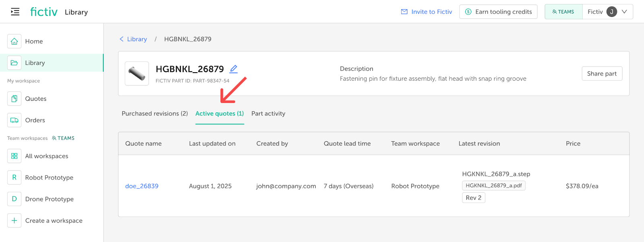Collapse the sidebar with the menu icon

pos(15,12)
